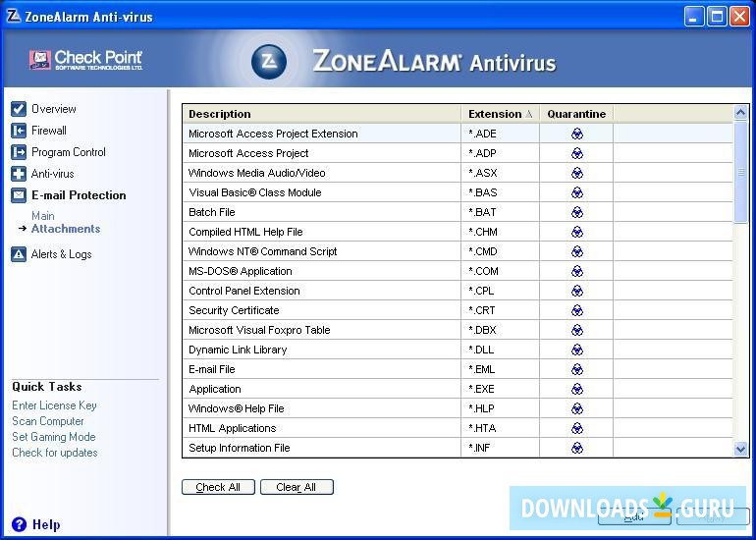Select the MS-DOS Application row

tap(458, 271)
